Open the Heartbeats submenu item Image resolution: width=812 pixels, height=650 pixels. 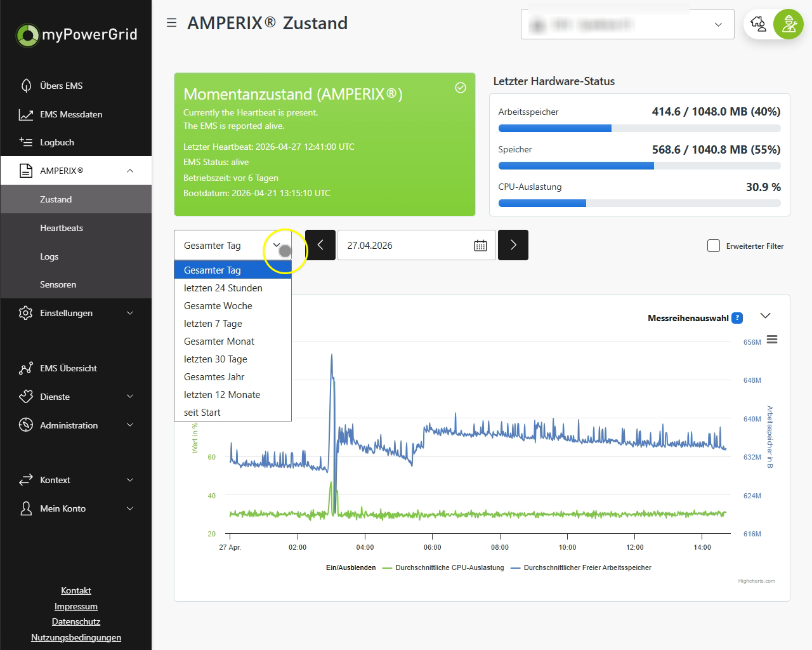point(76,228)
